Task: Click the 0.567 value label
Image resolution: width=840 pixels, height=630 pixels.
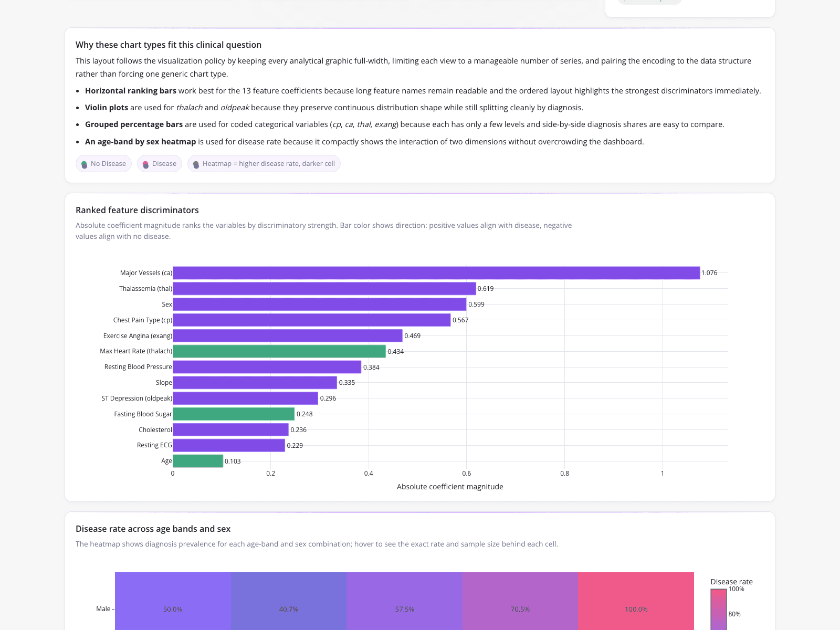Action: click(460, 320)
